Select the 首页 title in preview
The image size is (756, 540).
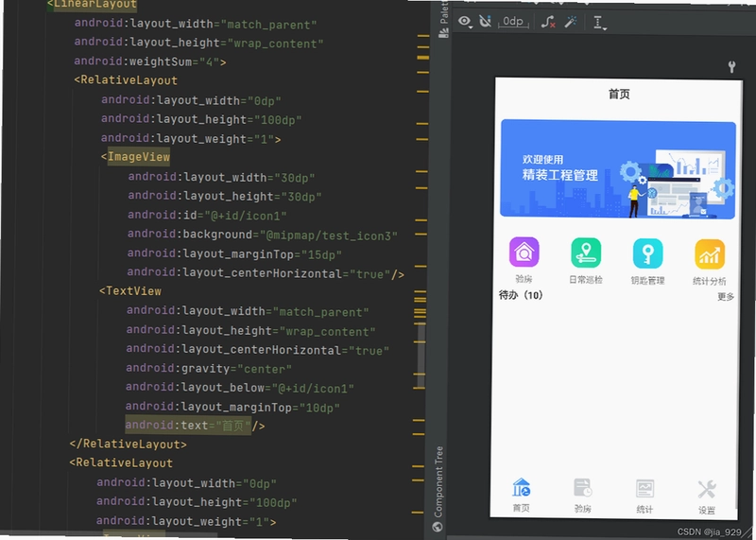pos(619,95)
